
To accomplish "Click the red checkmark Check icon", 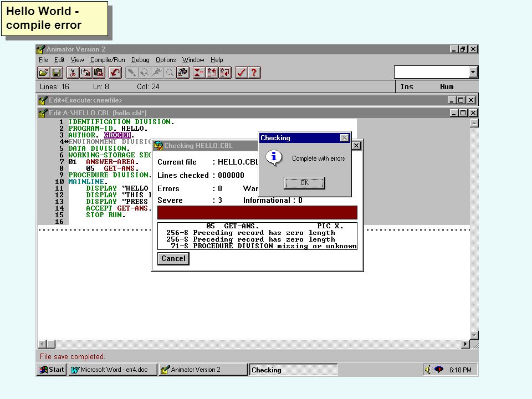I will (x=241, y=73).
